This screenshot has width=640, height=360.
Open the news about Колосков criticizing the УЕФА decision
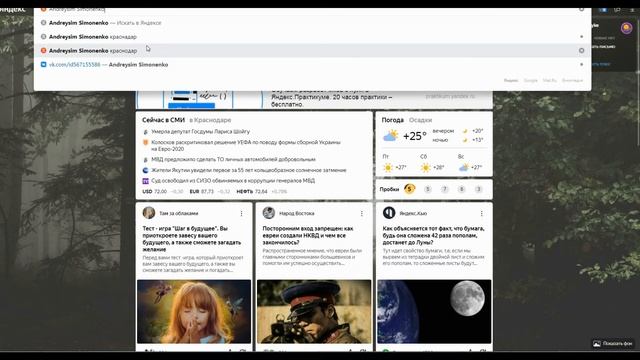[x=246, y=146]
